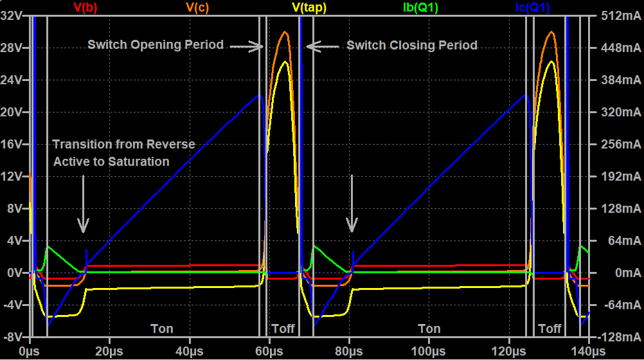Click the 0V label on left axis
The height and width of the screenshot is (360, 644).
[15, 273]
